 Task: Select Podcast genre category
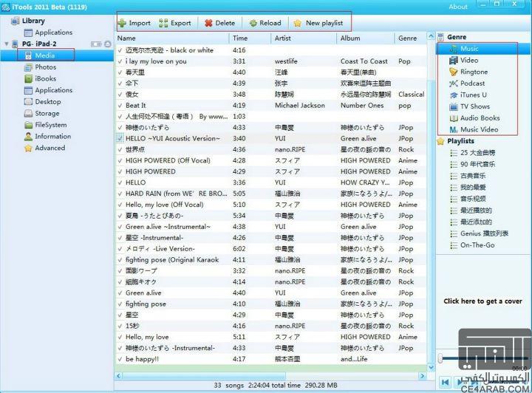pyautogui.click(x=467, y=83)
